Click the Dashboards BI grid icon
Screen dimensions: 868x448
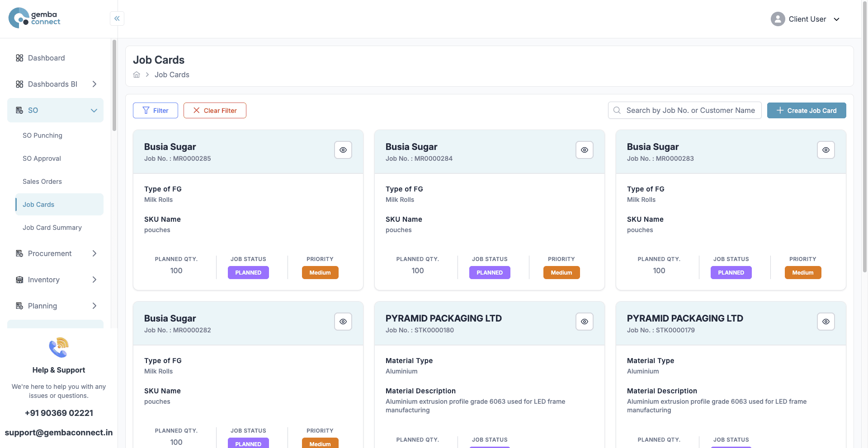tap(19, 84)
